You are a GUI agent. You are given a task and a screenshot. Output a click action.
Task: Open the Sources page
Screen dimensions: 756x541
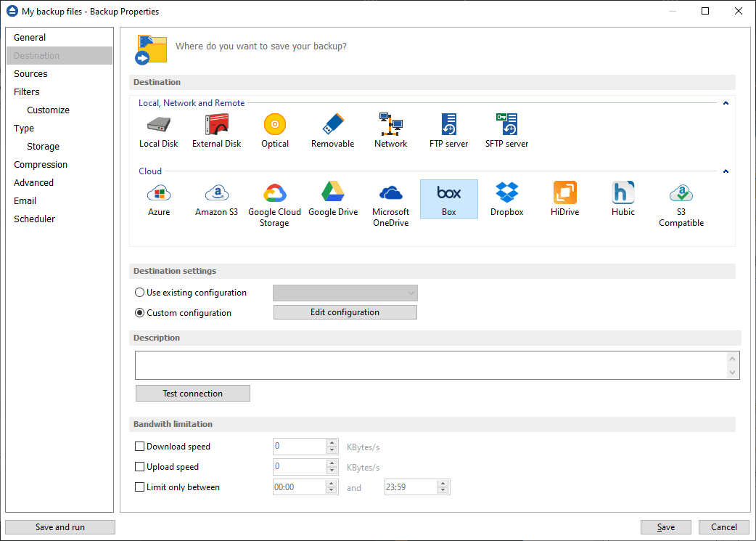coord(59,74)
